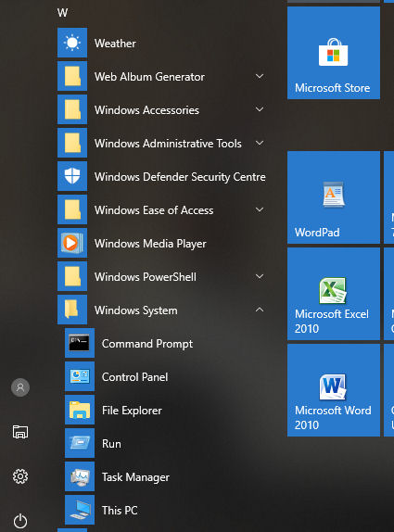
Task: Click the Command Prompt label
Action: tap(147, 344)
